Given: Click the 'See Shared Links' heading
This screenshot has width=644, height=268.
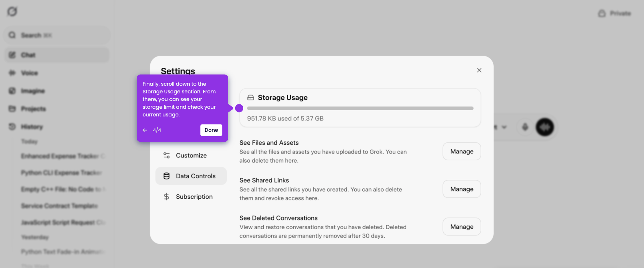Looking at the screenshot, I should (x=264, y=180).
